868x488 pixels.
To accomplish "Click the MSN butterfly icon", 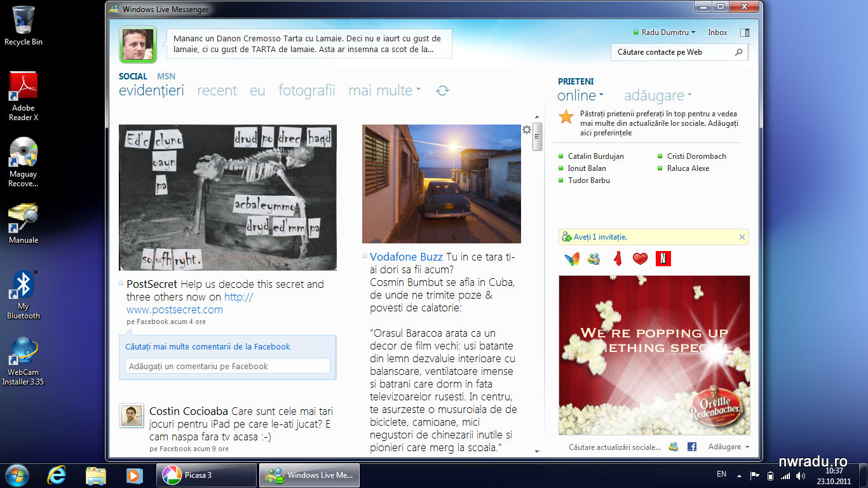I will pyautogui.click(x=572, y=259).
